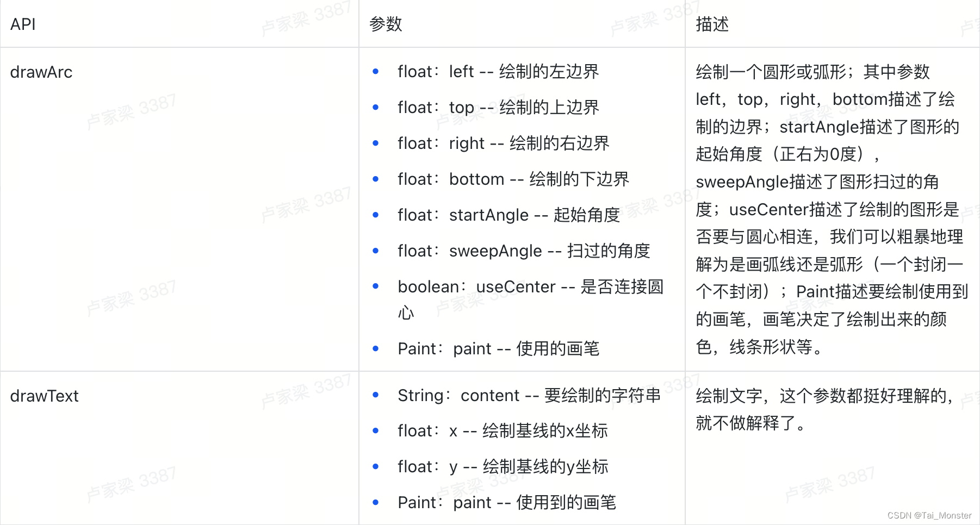Screen dimensions: 980x525
Task: Click 'Paint: paint -- 使用到的画笔' parameter
Action: [507, 503]
